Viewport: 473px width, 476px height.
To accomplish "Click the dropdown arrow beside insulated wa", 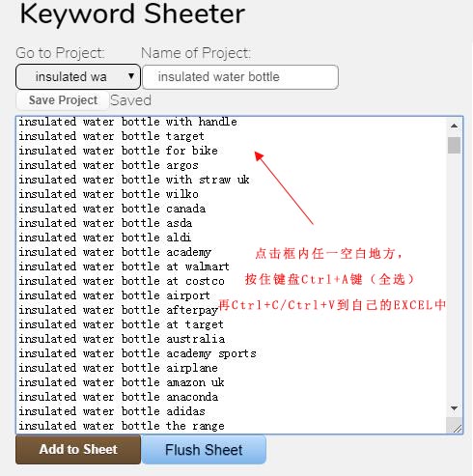I will (131, 76).
